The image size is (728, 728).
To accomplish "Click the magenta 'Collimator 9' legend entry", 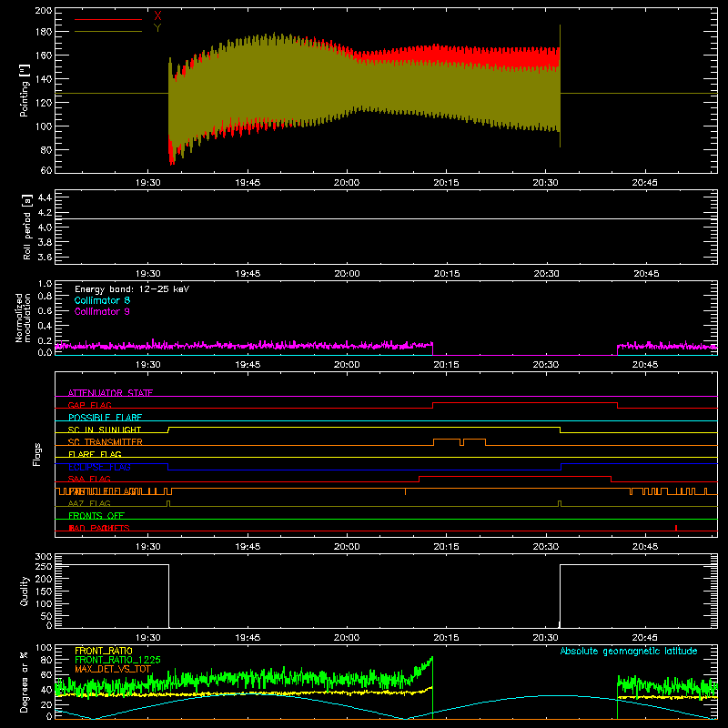I will 102,311.
